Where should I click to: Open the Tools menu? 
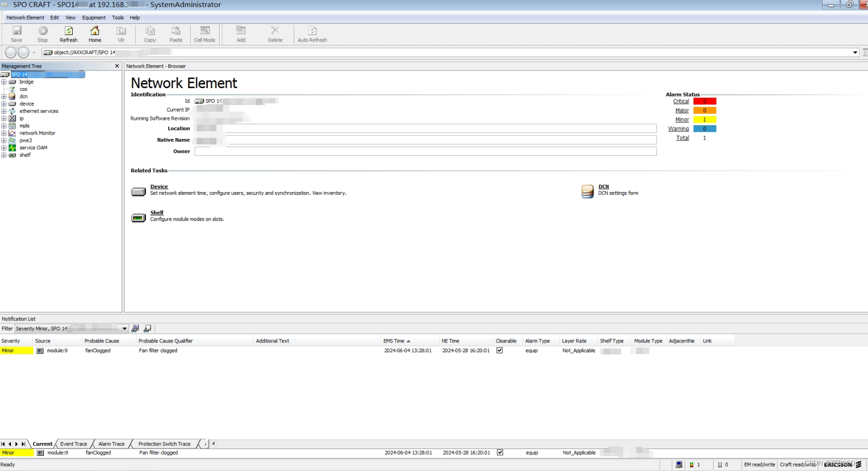118,18
